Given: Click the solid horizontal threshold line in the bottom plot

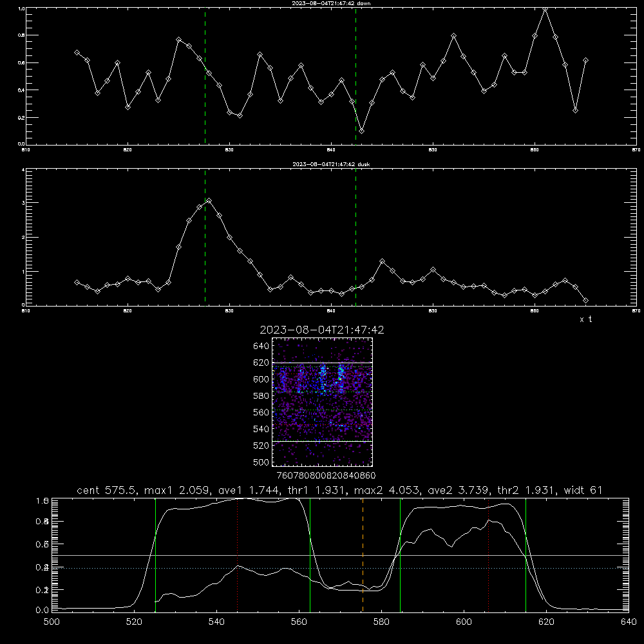Looking at the screenshot, I should 340,555.
